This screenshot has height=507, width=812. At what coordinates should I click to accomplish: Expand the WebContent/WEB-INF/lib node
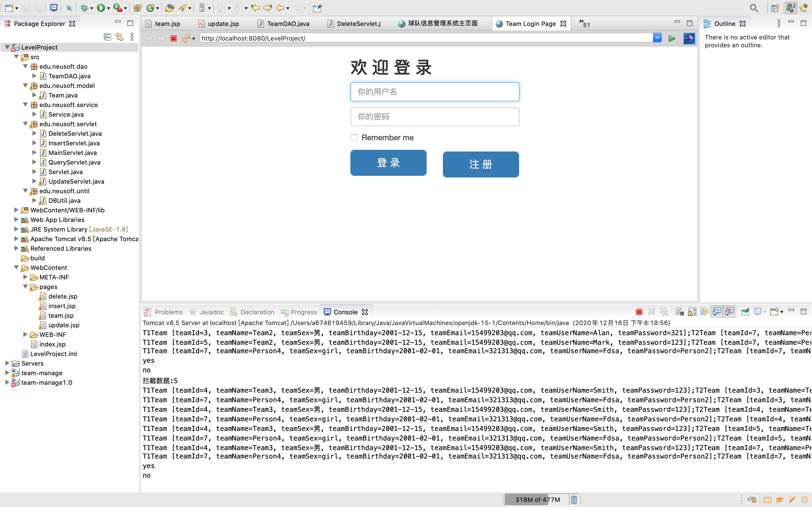pos(16,210)
